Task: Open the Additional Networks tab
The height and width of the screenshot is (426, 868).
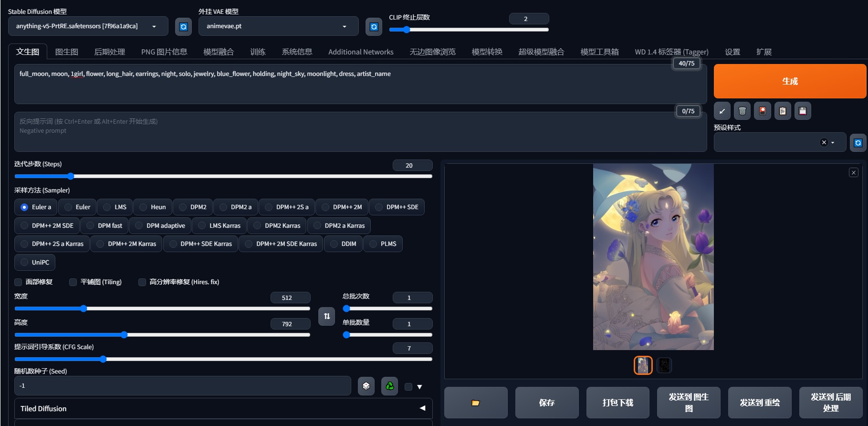Action: coord(360,52)
